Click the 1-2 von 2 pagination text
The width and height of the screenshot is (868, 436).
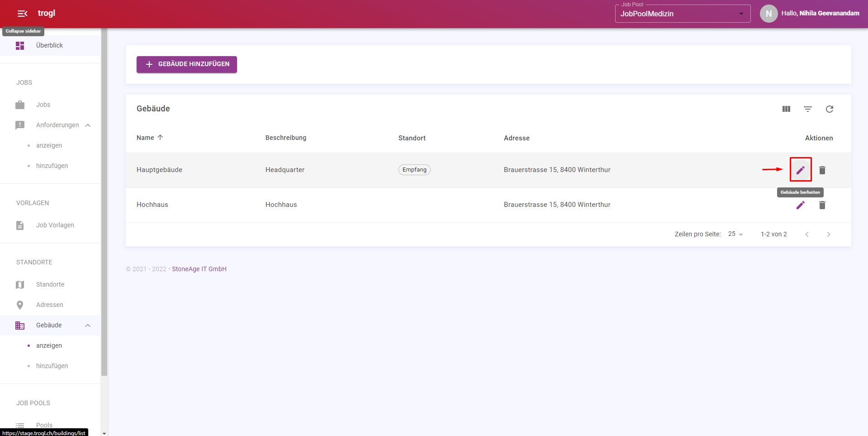[774, 234]
